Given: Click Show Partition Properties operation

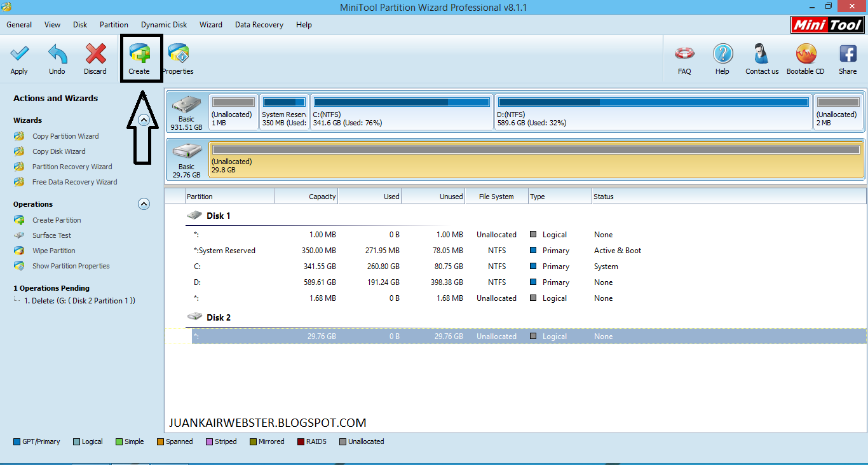Looking at the screenshot, I should [x=71, y=266].
